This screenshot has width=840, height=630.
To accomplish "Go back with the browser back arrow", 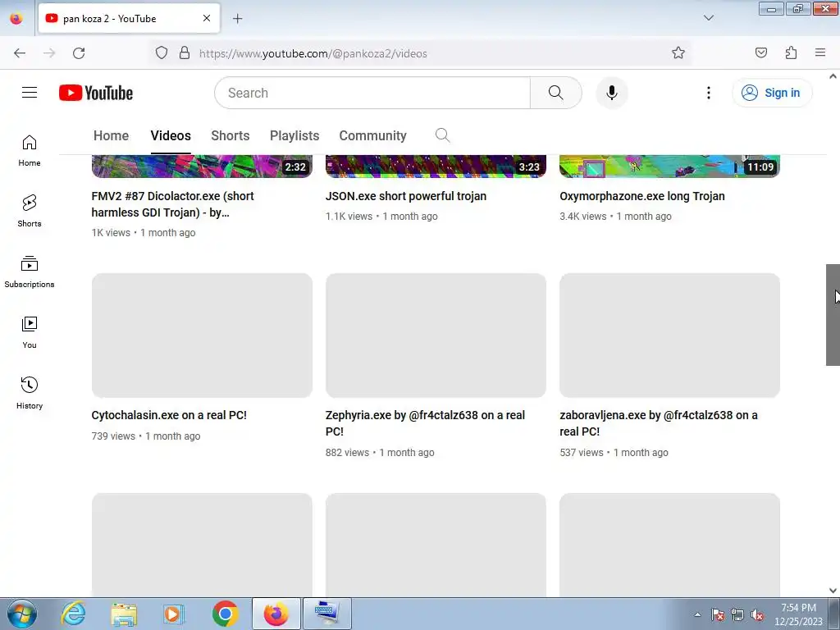I will pos(20,53).
